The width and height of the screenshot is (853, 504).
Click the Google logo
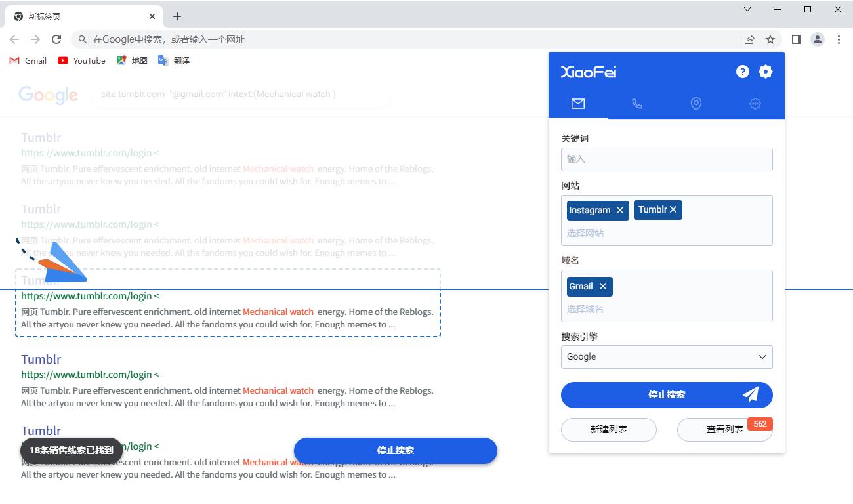(x=49, y=94)
